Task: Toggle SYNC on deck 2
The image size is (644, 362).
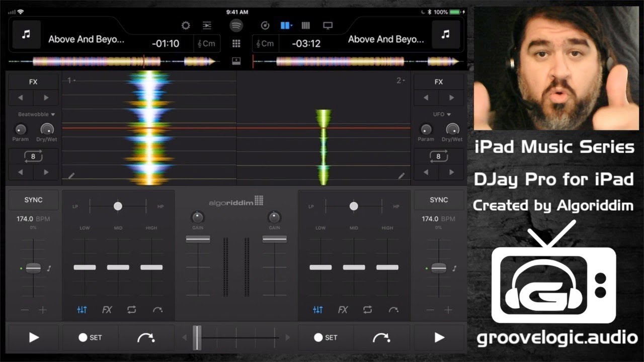Action: pos(439,200)
